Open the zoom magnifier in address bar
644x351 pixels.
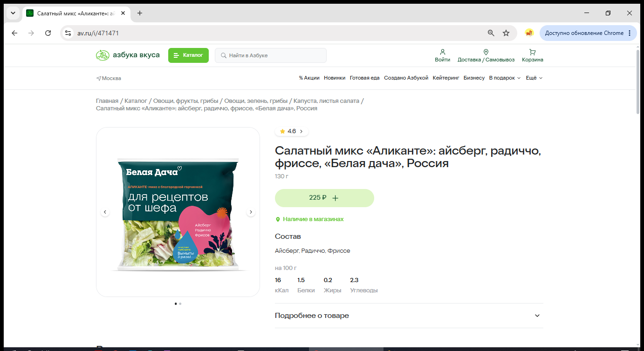coord(491,33)
